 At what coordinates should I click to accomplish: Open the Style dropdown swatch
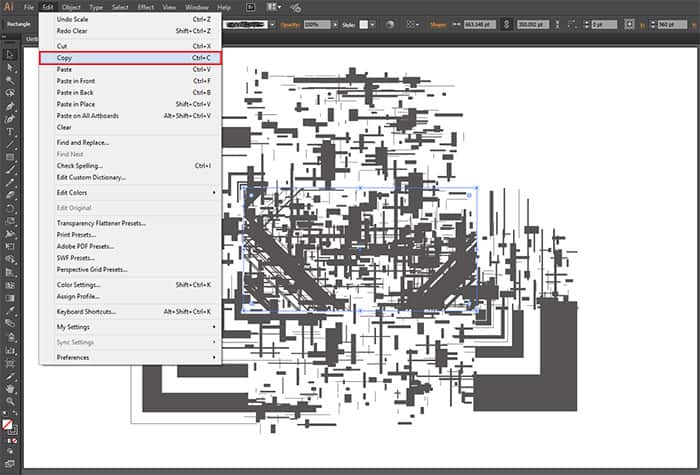[x=366, y=23]
